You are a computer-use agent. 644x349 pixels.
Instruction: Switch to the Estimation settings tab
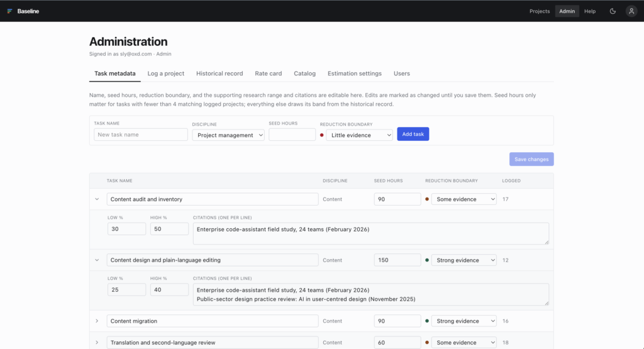(x=355, y=74)
